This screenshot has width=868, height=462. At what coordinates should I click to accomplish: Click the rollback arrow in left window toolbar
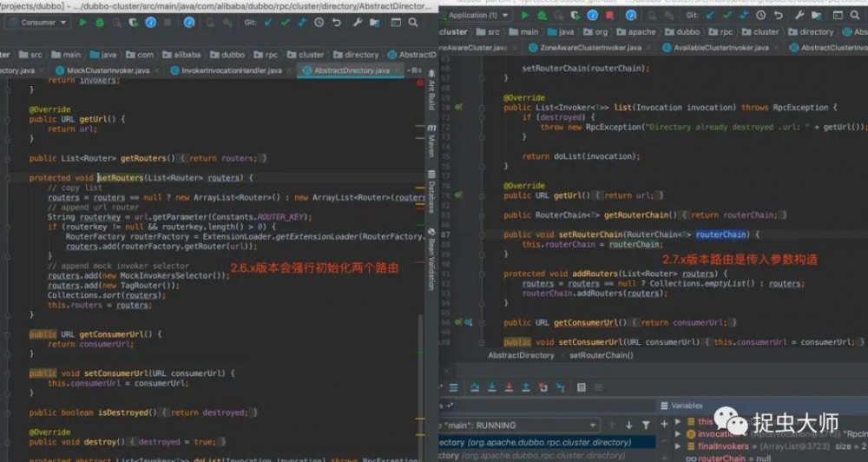[336, 23]
